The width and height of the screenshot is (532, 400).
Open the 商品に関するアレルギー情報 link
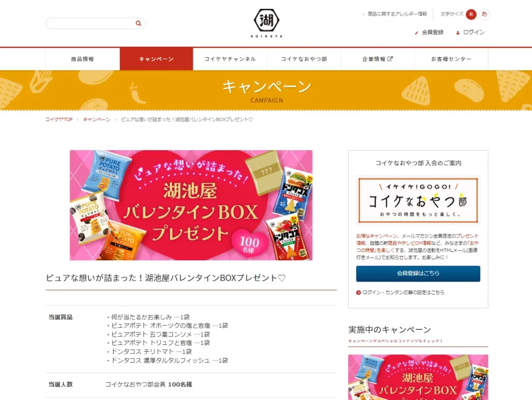pyautogui.click(x=397, y=14)
